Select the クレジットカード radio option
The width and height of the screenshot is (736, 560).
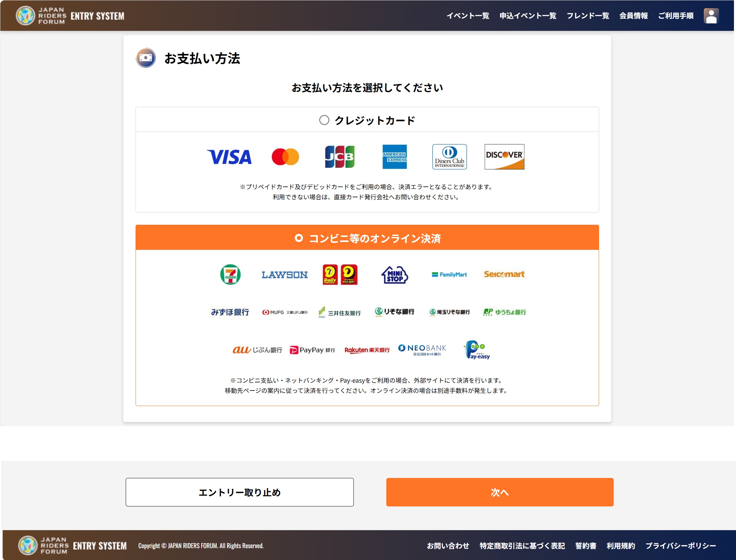[324, 120]
